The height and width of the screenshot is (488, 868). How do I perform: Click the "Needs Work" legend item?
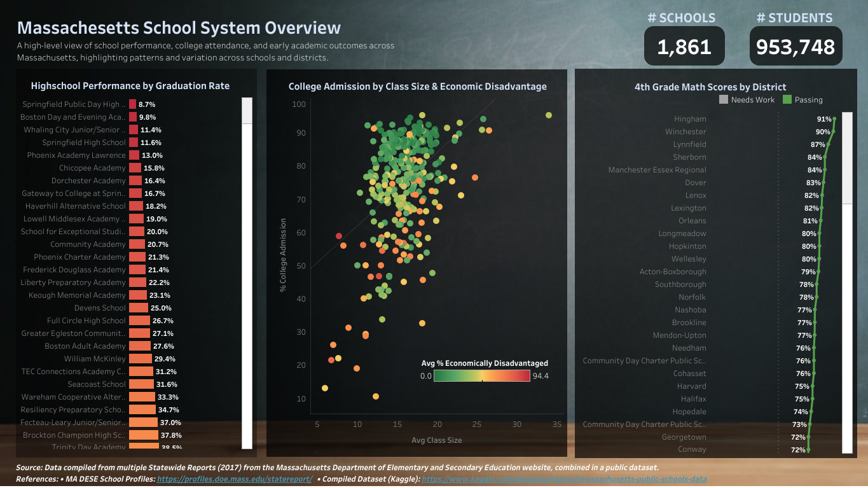(x=754, y=99)
